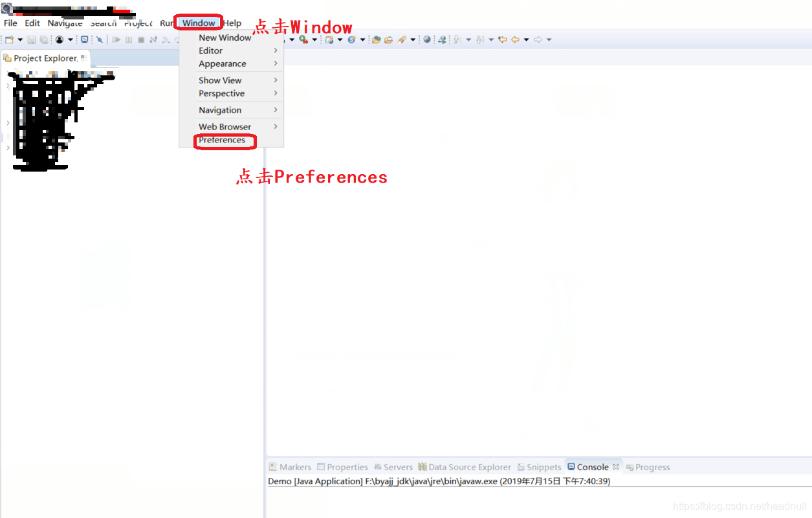Click the Last Edit Location icon

(x=503, y=39)
